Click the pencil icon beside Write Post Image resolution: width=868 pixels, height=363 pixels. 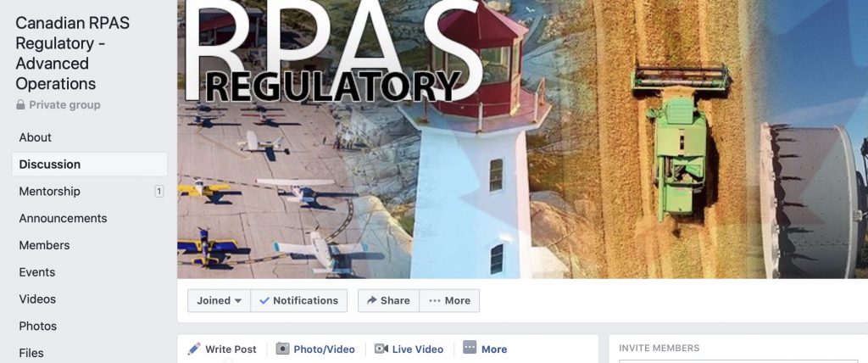click(194, 349)
